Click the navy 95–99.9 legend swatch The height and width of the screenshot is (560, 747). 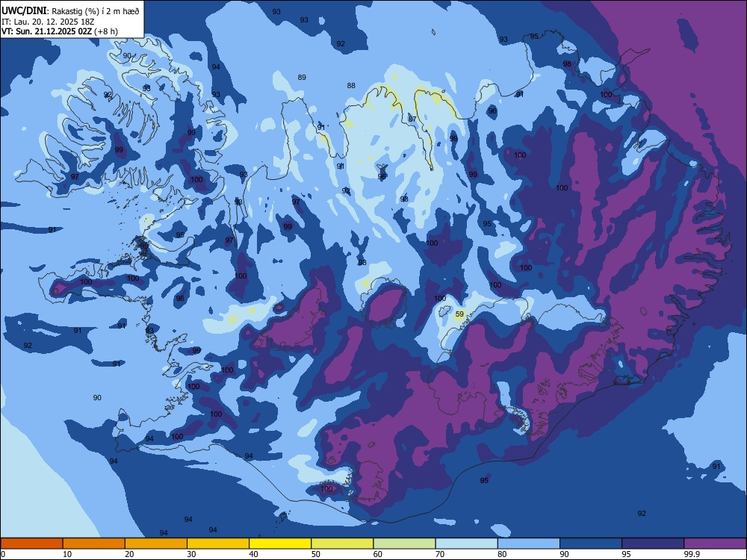(653, 544)
